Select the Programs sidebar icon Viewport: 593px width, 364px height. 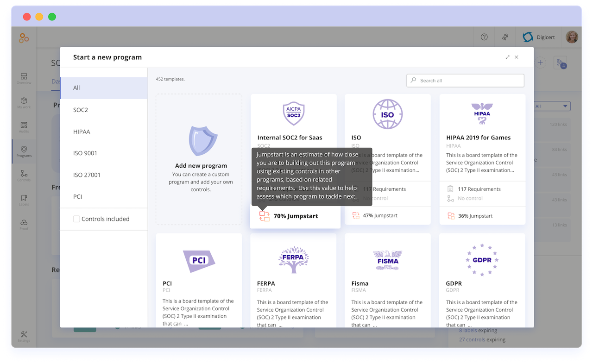[x=24, y=152]
